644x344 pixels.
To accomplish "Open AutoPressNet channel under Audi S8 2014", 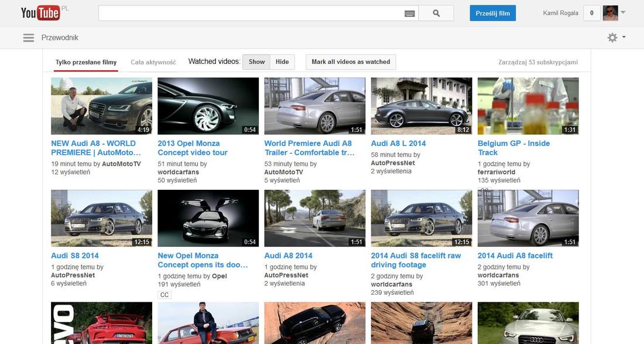I will [73, 275].
